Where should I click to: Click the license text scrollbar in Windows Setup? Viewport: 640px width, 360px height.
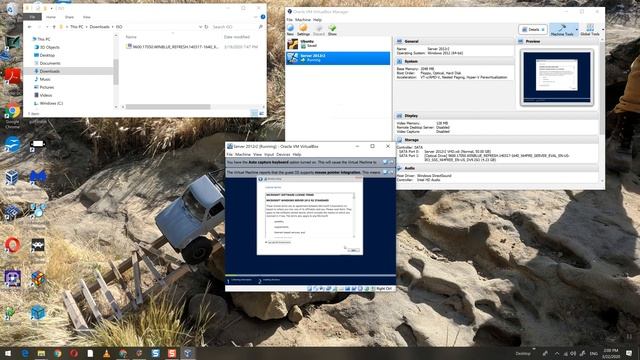pyautogui.click(x=354, y=215)
